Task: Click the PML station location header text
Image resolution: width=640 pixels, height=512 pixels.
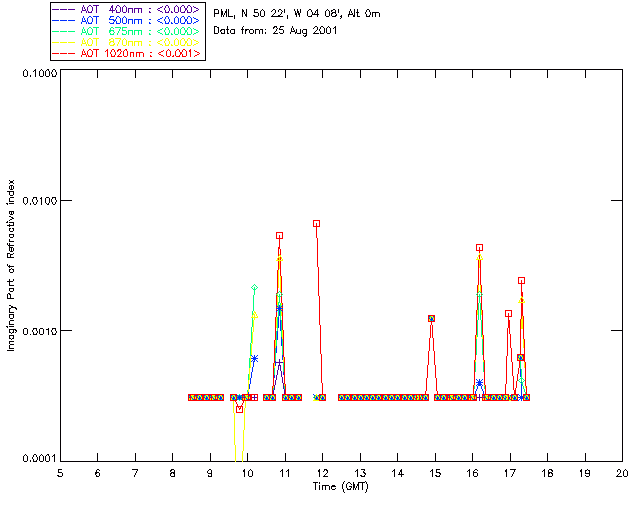Action: pos(297,14)
